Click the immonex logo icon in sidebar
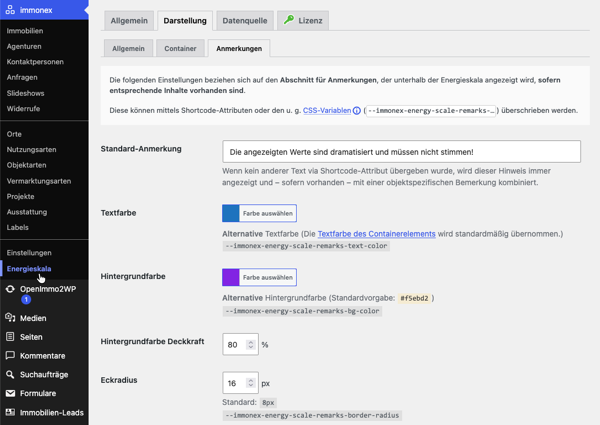 coord(10,10)
